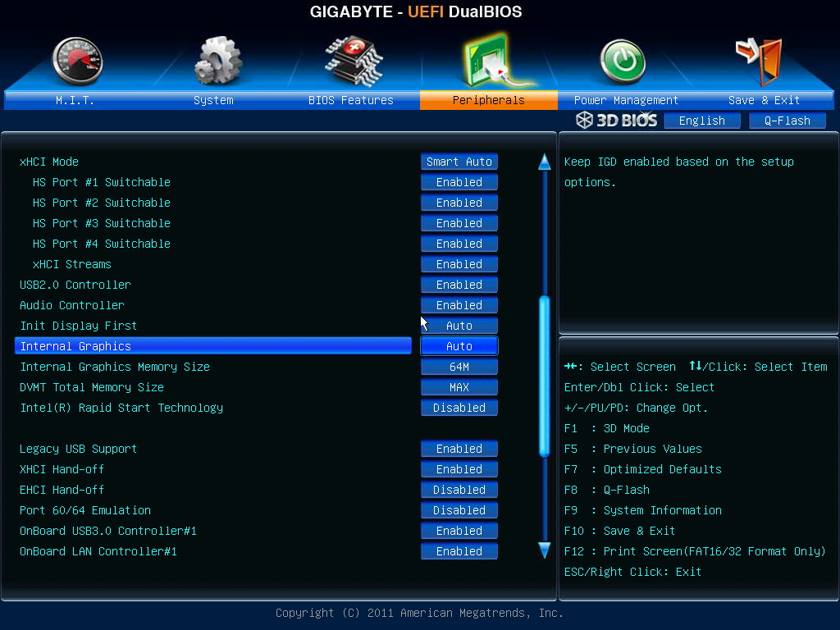The height and width of the screenshot is (630, 840).
Task: Click the BIOS Features chip icon
Action: click(353, 61)
